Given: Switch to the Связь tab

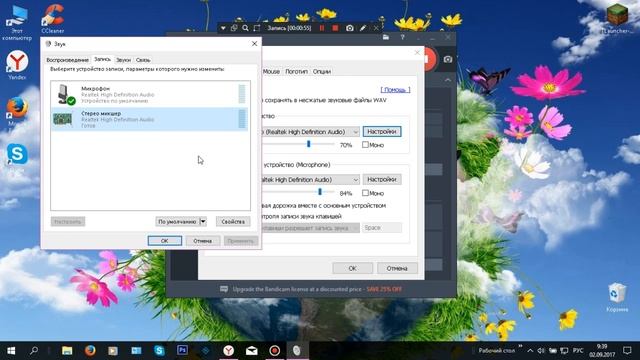Looking at the screenshot, I should 143,60.
